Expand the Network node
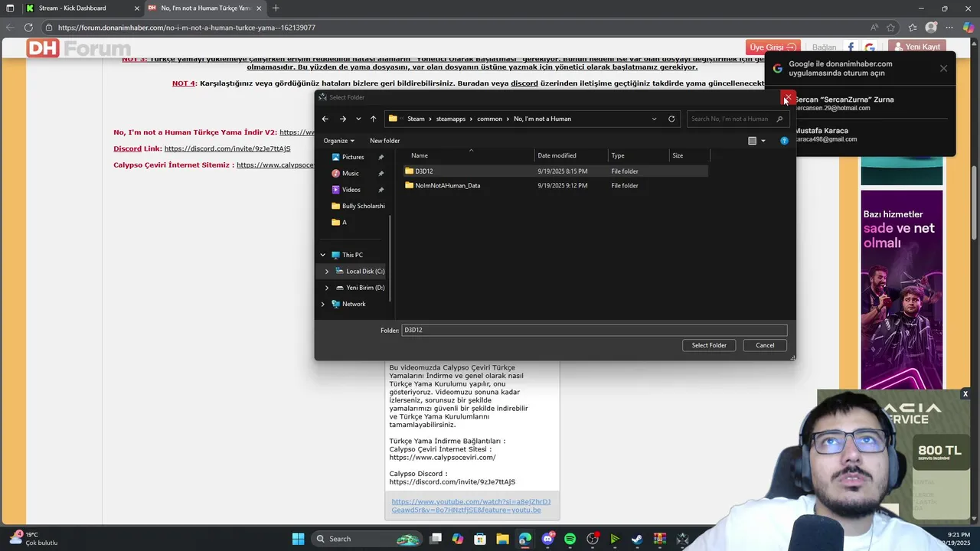This screenshot has height=551, width=980. pos(322,304)
